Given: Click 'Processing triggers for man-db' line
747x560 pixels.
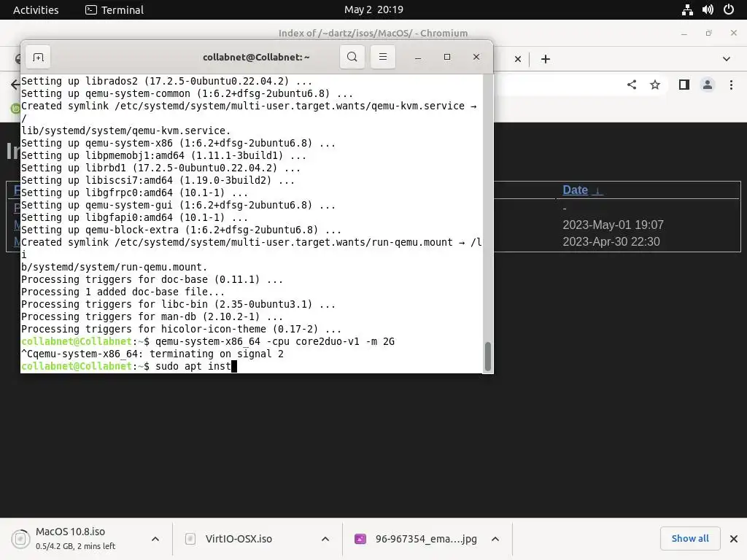Looking at the screenshot, I should (152, 316).
